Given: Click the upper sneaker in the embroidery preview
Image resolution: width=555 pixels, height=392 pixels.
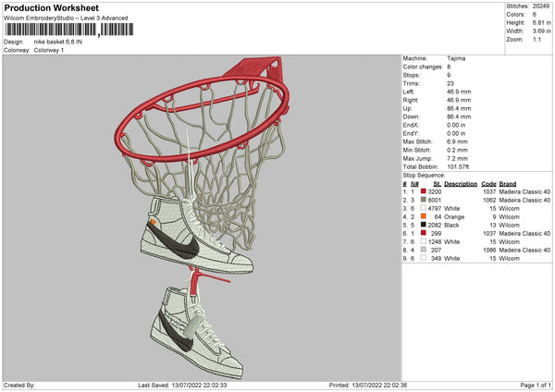Looking at the screenshot, I should point(196,235).
